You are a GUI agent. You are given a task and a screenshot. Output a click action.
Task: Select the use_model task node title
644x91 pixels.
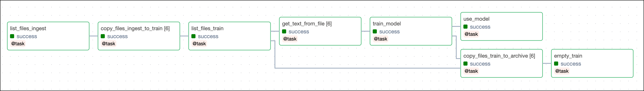476,19
